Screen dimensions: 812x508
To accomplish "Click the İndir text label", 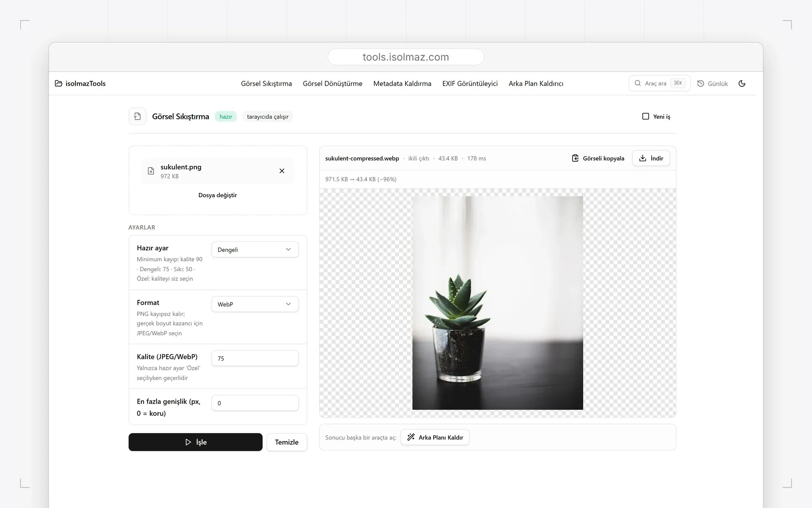I will pos(657,158).
